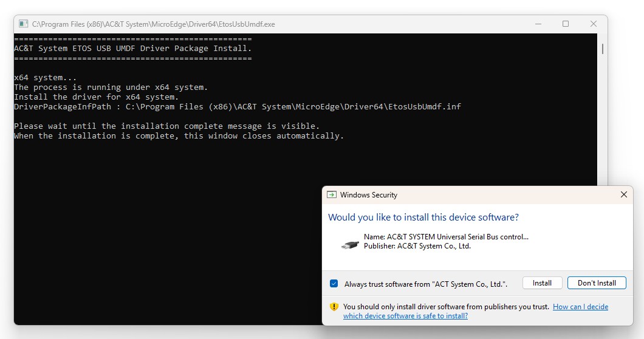Click the DriverPackageInfPath line in the console
The height and width of the screenshot is (339, 644).
pos(238,107)
